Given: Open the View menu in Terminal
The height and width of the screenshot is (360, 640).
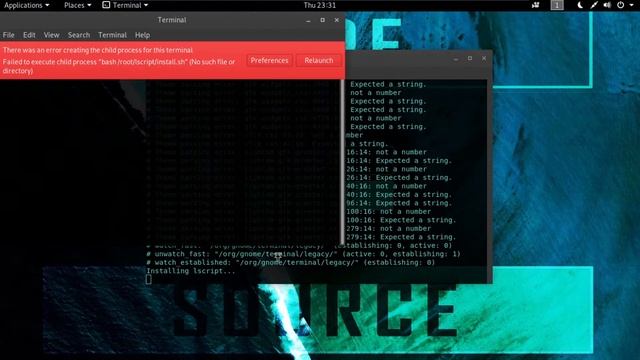Looking at the screenshot, I should [x=51, y=35].
